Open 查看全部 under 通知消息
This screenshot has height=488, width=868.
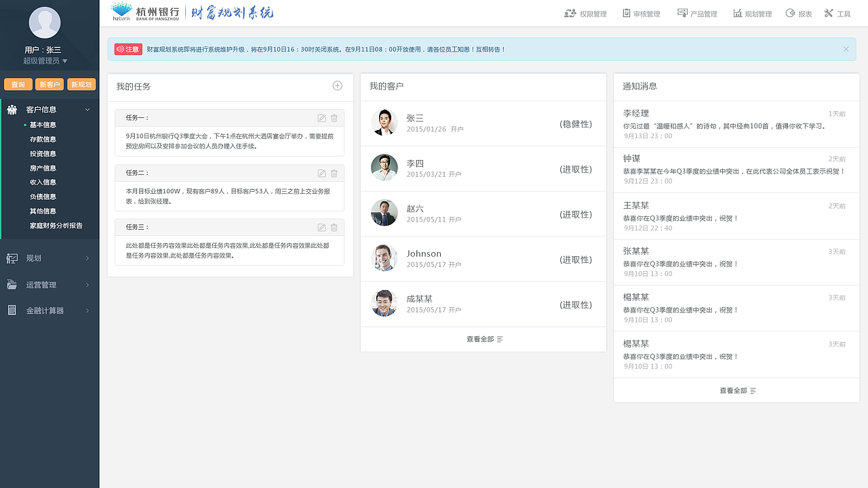point(736,390)
